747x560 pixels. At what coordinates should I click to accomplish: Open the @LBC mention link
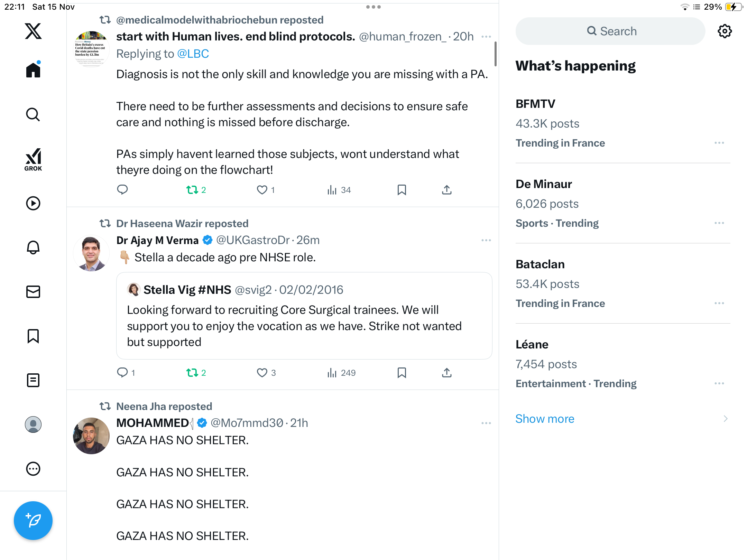click(x=193, y=54)
